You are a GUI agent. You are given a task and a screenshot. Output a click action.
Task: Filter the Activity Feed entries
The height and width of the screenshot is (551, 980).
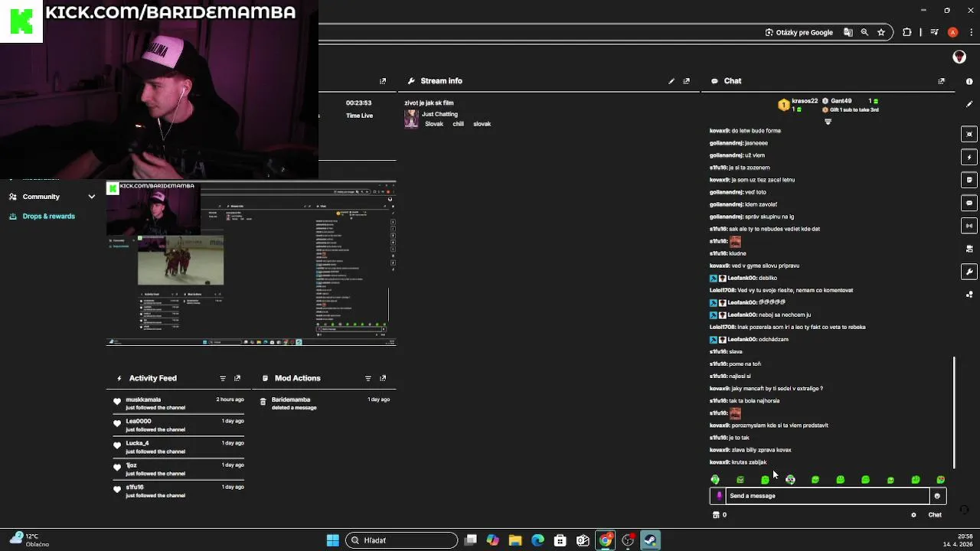(223, 378)
